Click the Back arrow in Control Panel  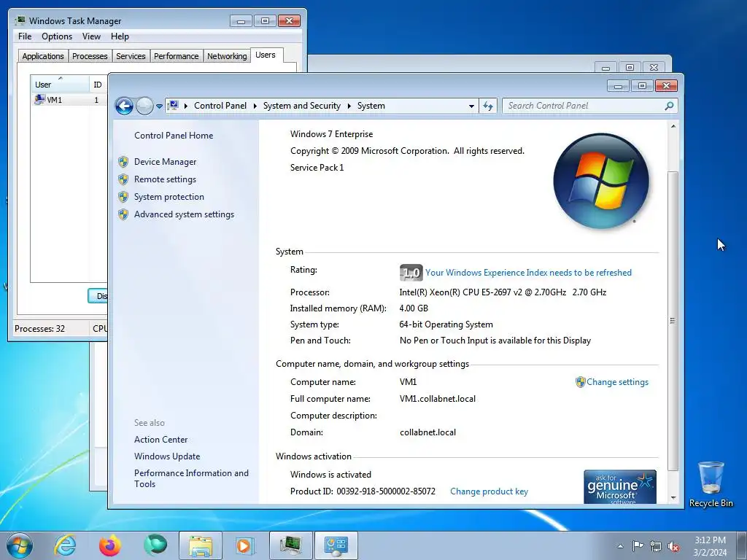click(124, 106)
